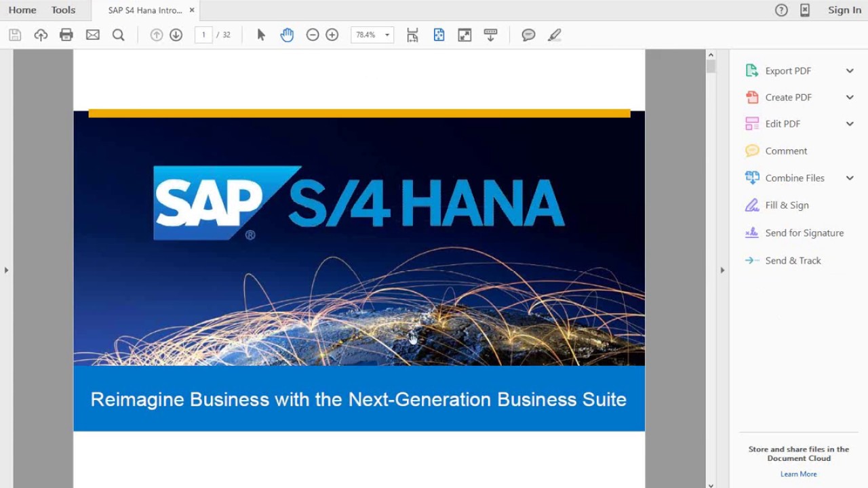Click the upload to cloud icon
Viewport: 868px width, 488px height.
[x=41, y=35]
